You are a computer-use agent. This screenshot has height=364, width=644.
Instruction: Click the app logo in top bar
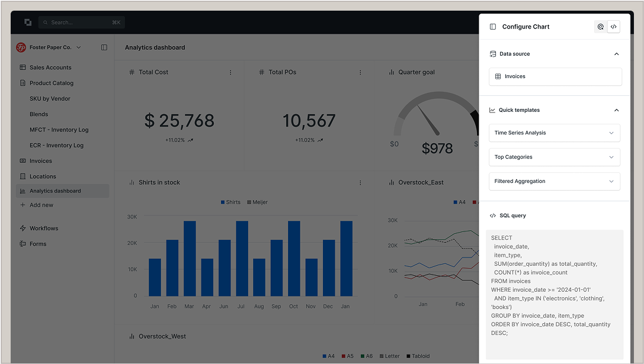28,22
